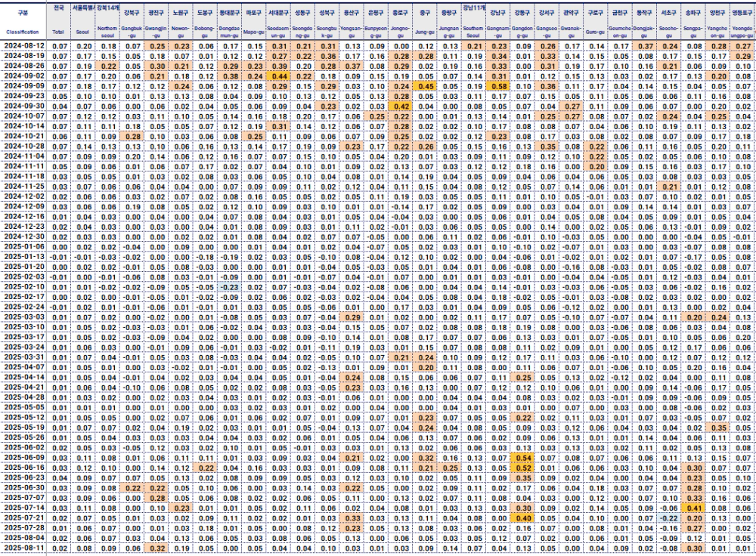Select the 2025-05-19 date cell
The width and height of the screenshot is (756, 556).
pos(23,428)
